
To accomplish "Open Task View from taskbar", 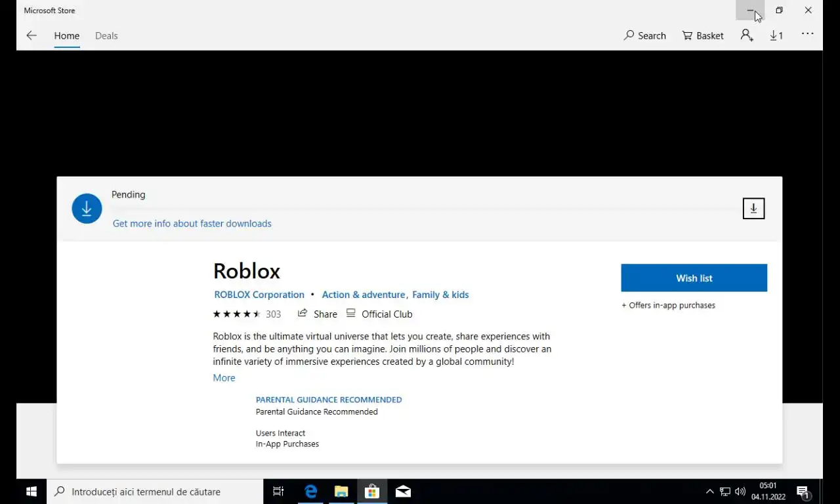I will click(278, 492).
